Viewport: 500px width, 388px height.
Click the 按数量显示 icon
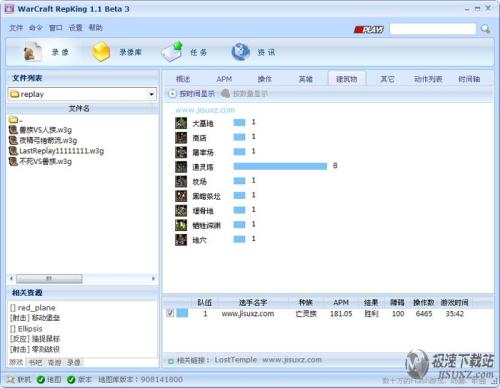click(225, 94)
